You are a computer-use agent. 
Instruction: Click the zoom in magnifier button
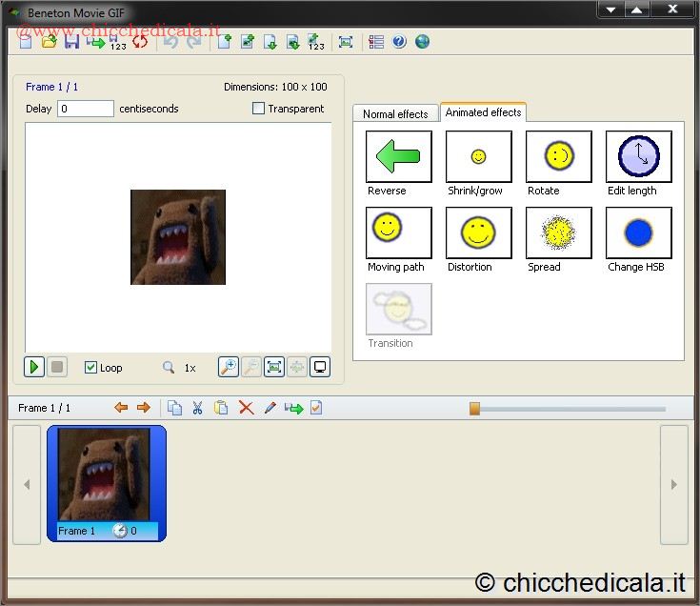pos(228,367)
